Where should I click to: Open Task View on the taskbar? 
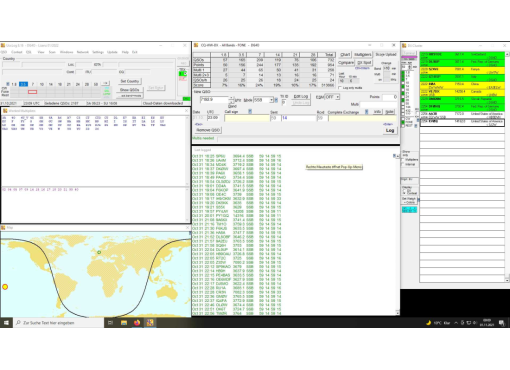coord(110,323)
